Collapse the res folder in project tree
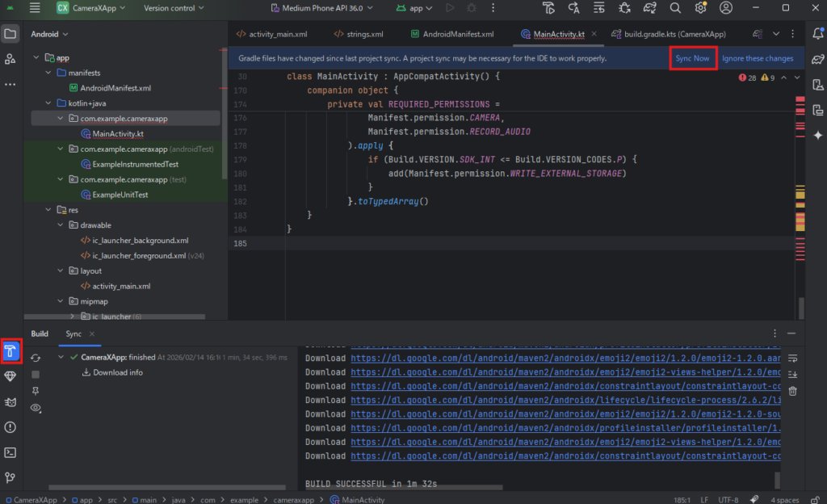Image resolution: width=827 pixels, height=504 pixels. tap(49, 210)
